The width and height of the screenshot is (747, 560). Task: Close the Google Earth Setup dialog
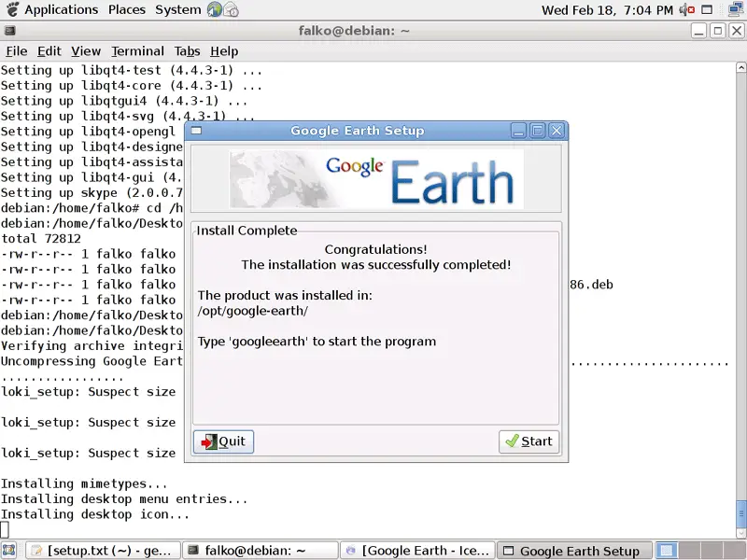tap(557, 131)
